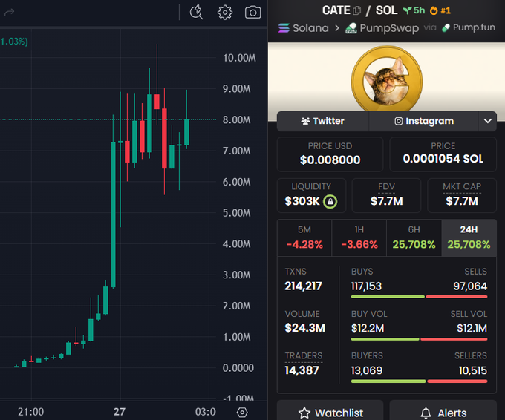Copy CATE token address icon
Viewport: 505px width, 420px height.
pyautogui.click(x=357, y=10)
